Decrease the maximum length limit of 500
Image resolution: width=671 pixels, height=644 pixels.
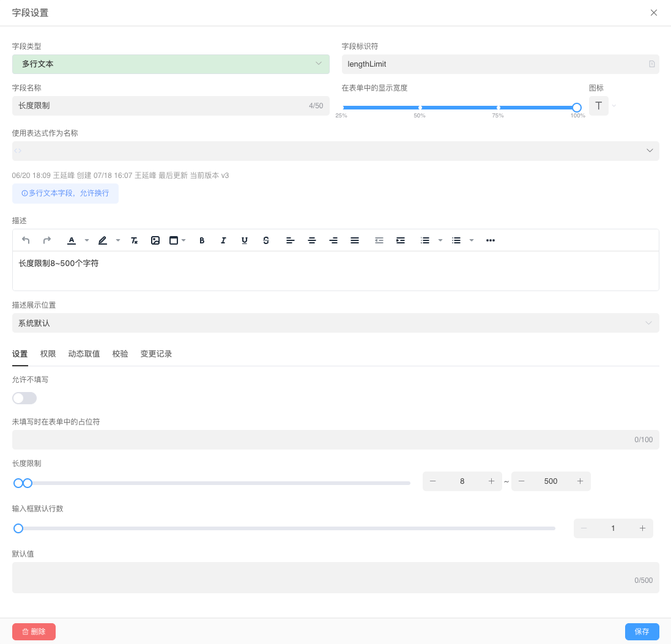coord(522,481)
